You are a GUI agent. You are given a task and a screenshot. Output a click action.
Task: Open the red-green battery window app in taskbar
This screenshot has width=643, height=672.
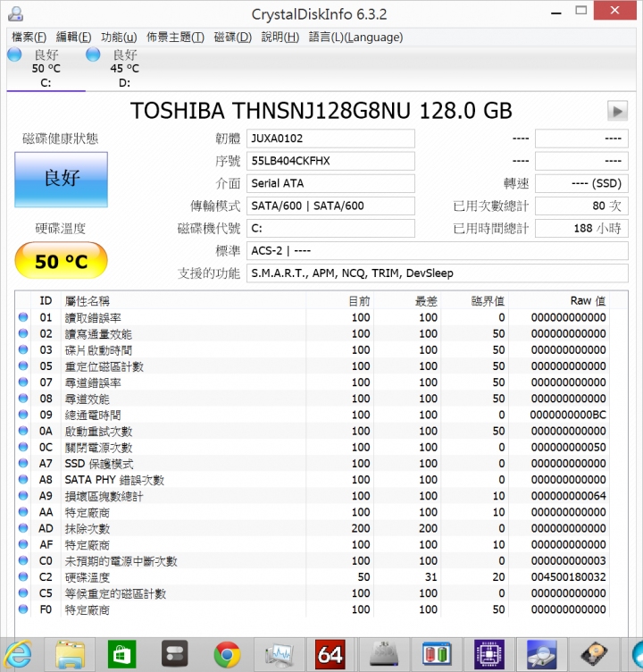coord(436,654)
